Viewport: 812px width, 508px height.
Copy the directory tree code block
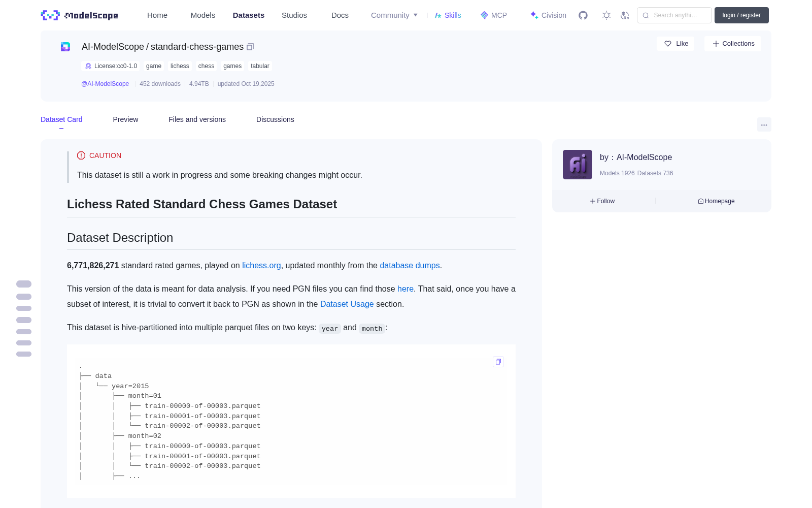(498, 362)
